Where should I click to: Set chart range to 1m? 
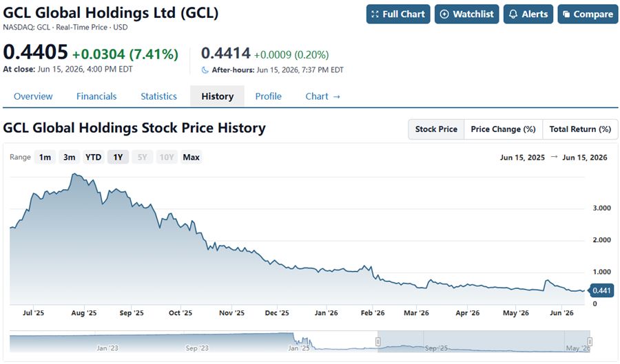tap(45, 157)
